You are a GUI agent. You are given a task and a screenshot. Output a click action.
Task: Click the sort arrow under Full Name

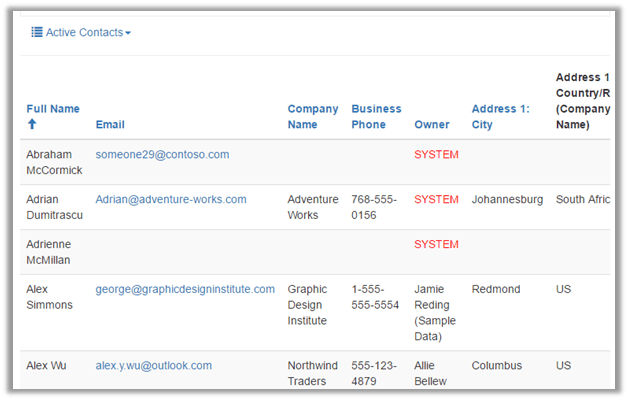coord(32,125)
